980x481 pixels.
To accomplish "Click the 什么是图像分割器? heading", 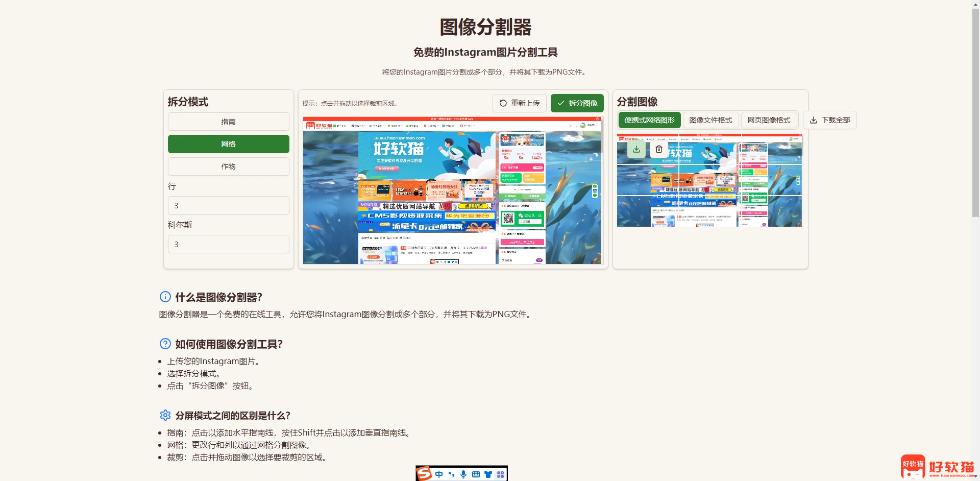I will click(218, 297).
